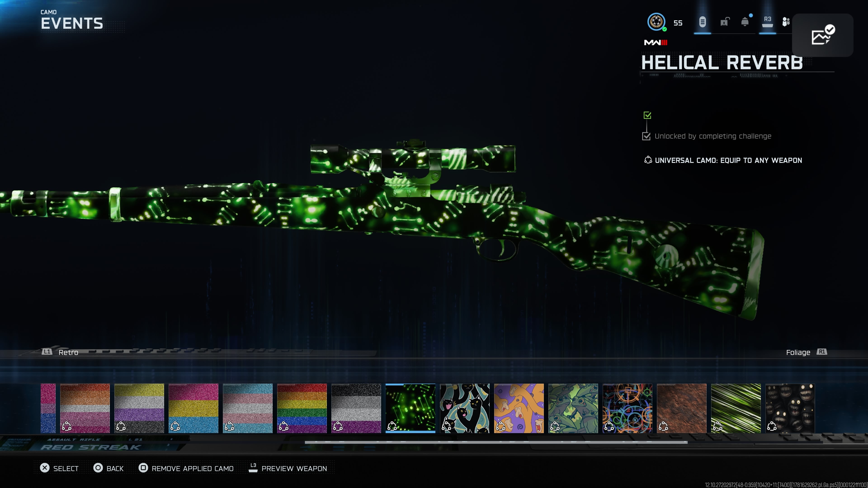Open the player rank emblem profile

(656, 22)
